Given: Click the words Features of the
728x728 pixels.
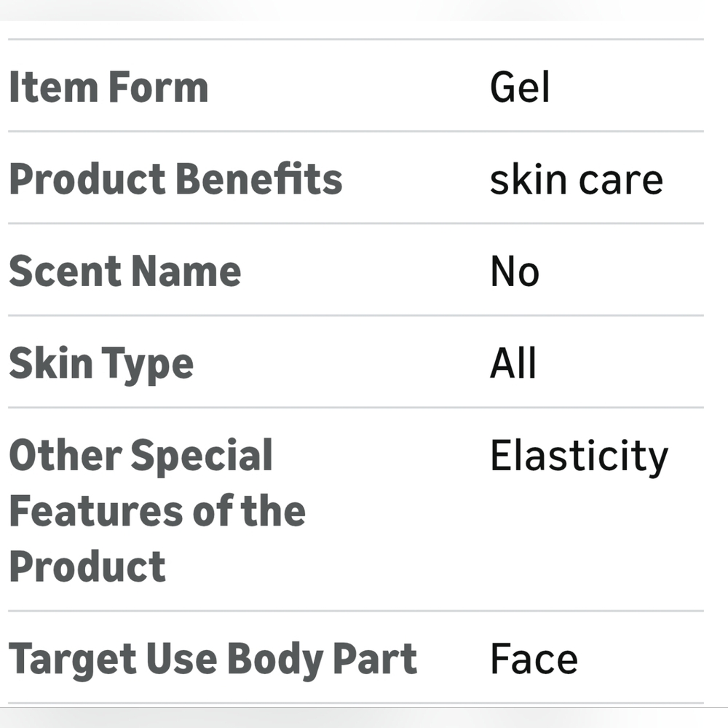Looking at the screenshot, I should 157,510.
